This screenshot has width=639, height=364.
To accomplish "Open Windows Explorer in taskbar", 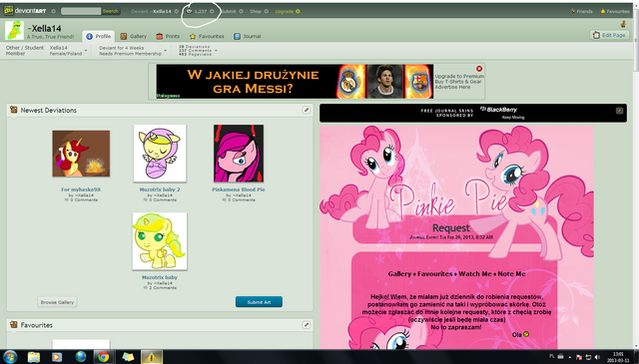I will [34, 357].
